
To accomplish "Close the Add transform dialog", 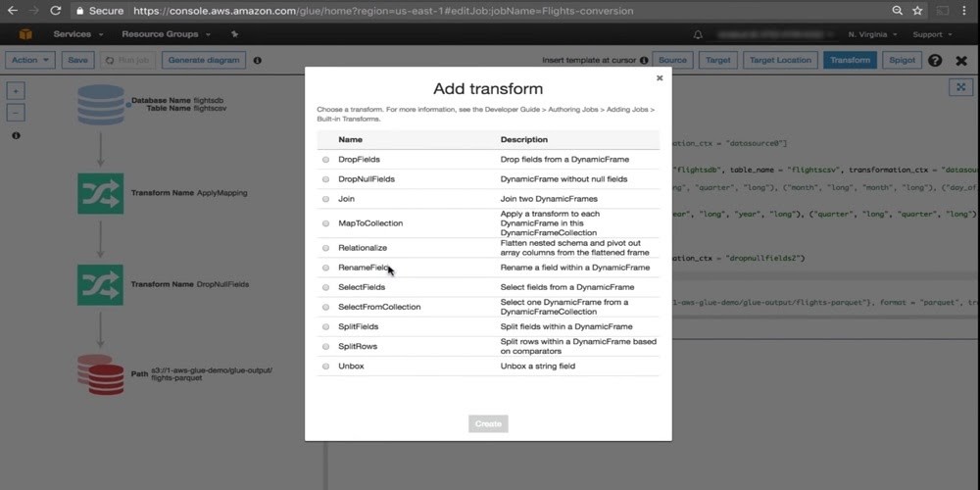I will [660, 77].
